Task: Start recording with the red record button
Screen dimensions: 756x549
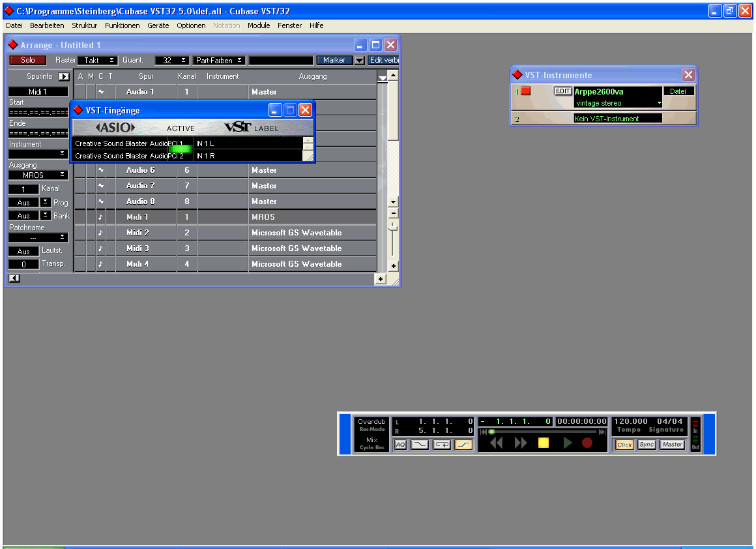Action: tap(587, 443)
